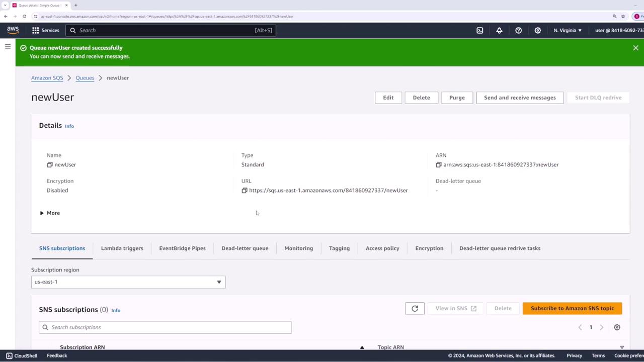The image size is (644, 362).
Task: Bookmark this page with the star icon
Action: click(x=623, y=16)
